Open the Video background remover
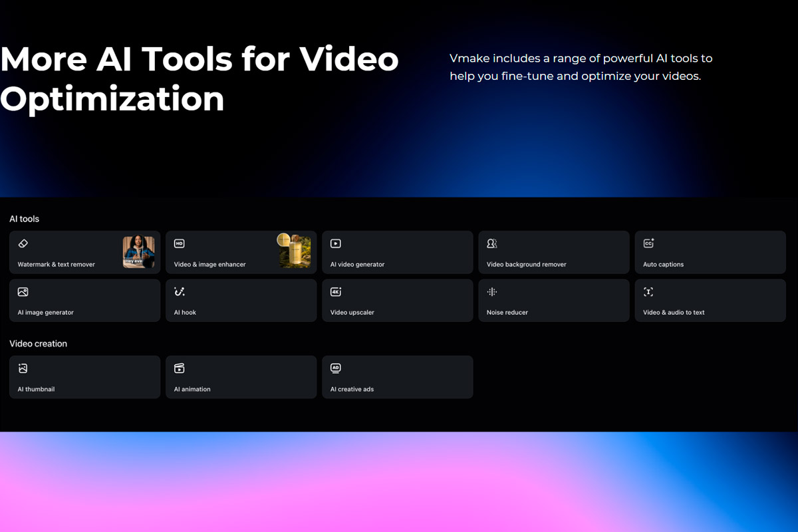Viewport: 798px width, 532px height. [554, 252]
